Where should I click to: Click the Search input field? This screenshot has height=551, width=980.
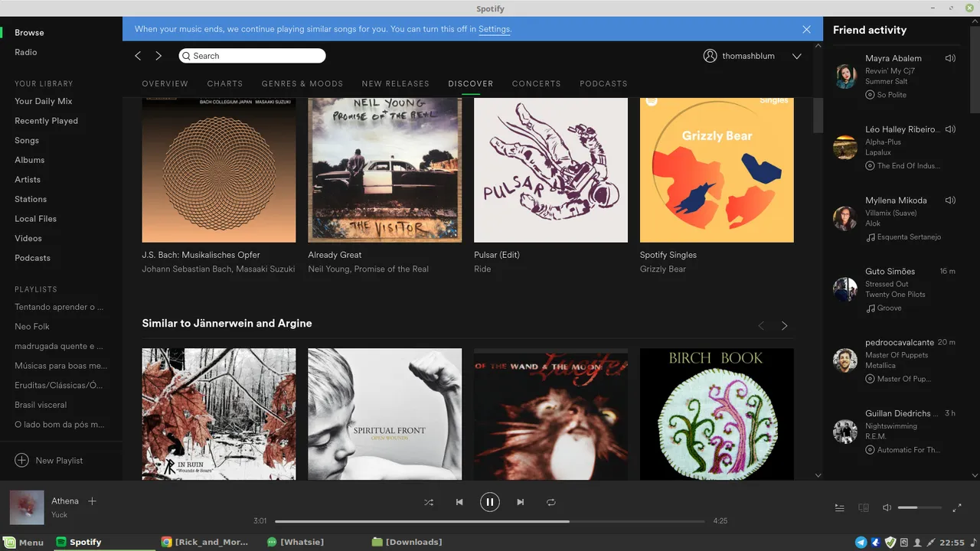coord(252,56)
